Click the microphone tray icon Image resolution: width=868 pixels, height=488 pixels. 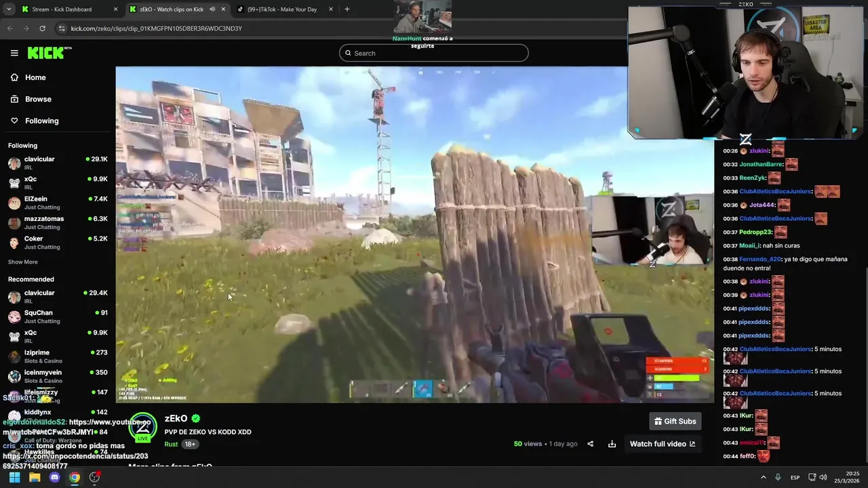[778, 477]
